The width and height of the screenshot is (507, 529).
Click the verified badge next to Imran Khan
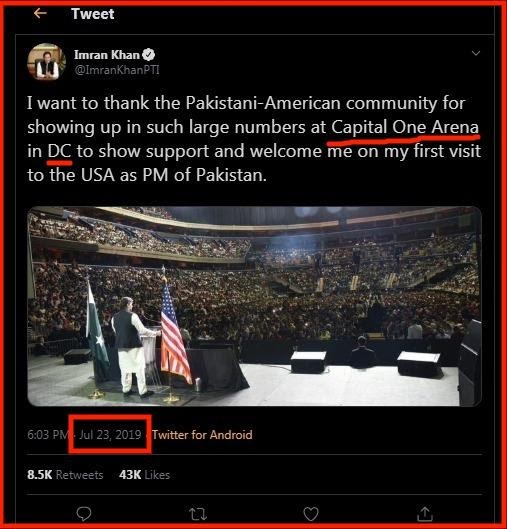[x=148, y=55]
